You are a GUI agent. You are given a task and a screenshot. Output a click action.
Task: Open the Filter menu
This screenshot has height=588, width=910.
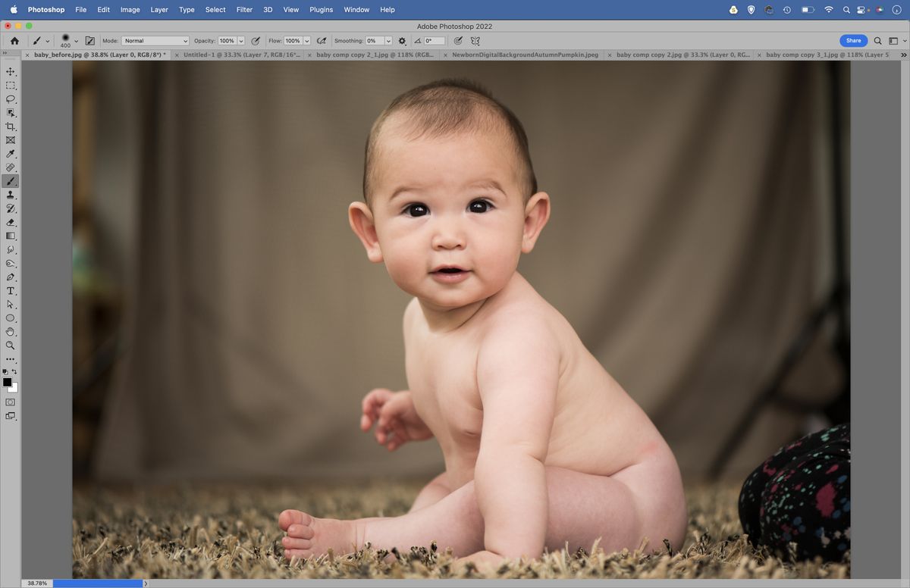point(244,10)
